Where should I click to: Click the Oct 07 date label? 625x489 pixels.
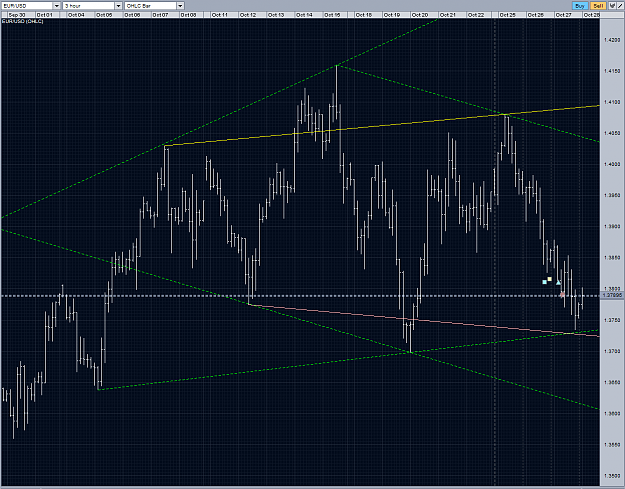click(x=160, y=15)
